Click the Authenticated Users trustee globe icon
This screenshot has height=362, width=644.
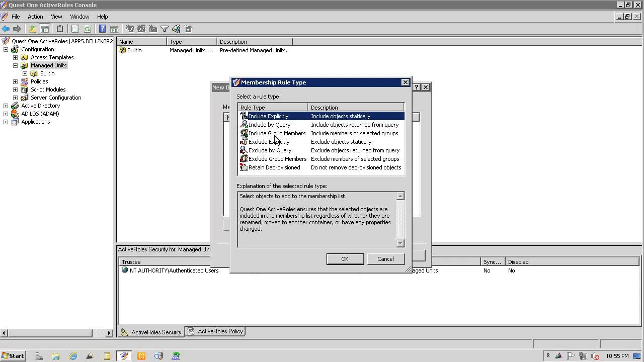pos(125,270)
